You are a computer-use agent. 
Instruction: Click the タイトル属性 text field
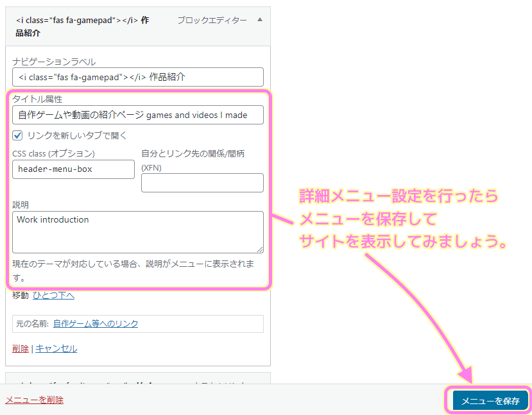tap(138, 115)
